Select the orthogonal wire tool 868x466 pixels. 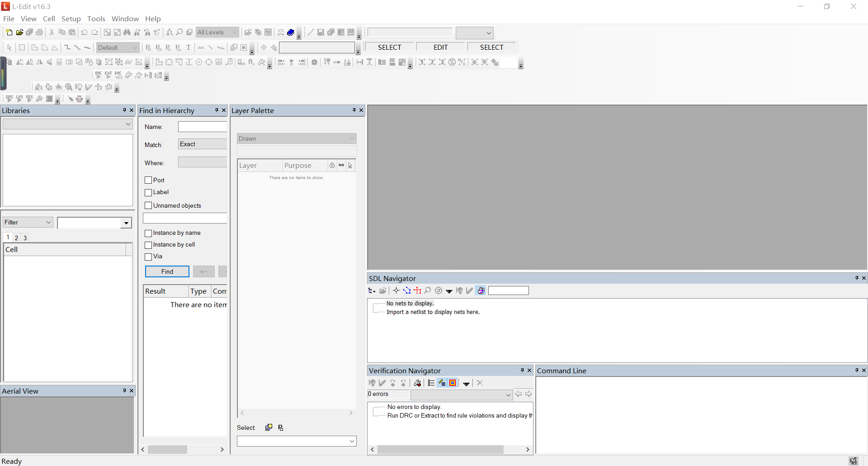tap(67, 48)
